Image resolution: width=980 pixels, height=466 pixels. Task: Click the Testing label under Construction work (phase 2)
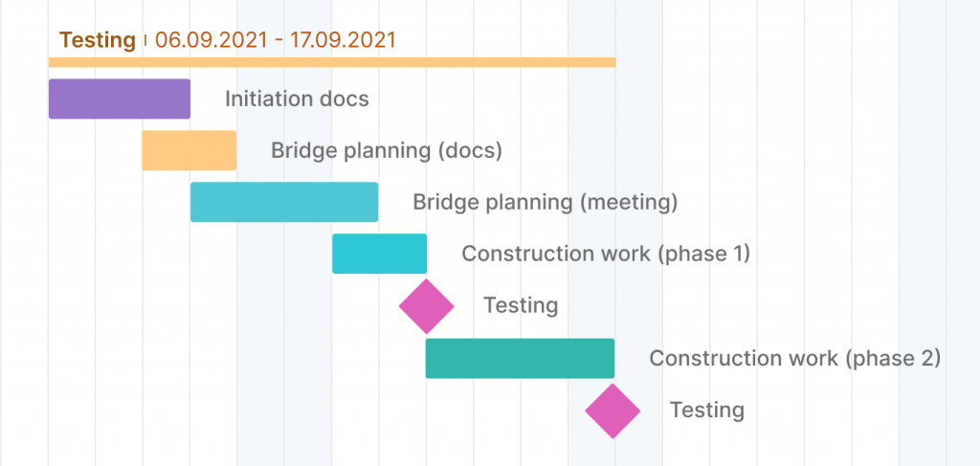pyautogui.click(x=707, y=410)
